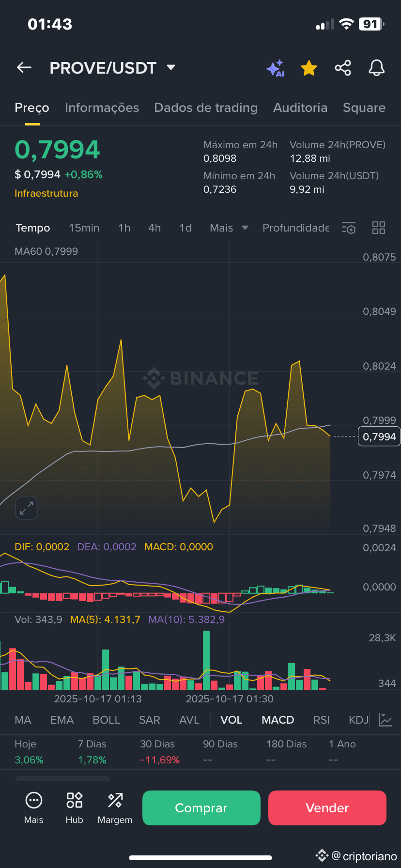This screenshot has width=401, height=868.
Task: Tap the Hoje 3,06% performance value
Action: pyautogui.click(x=29, y=760)
